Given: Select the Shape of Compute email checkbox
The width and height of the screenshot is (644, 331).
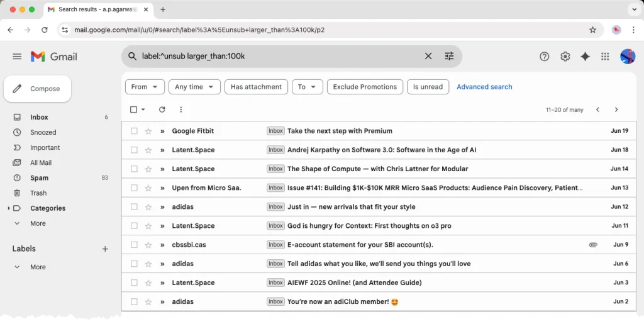Looking at the screenshot, I should [134, 169].
